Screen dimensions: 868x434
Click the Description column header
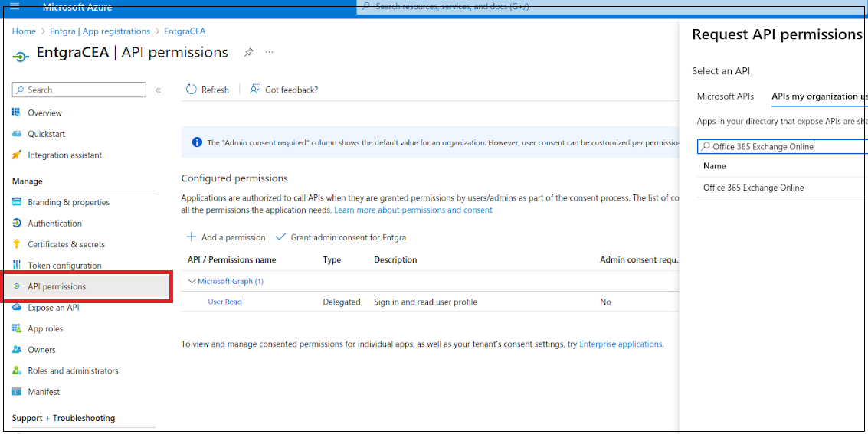(x=395, y=259)
